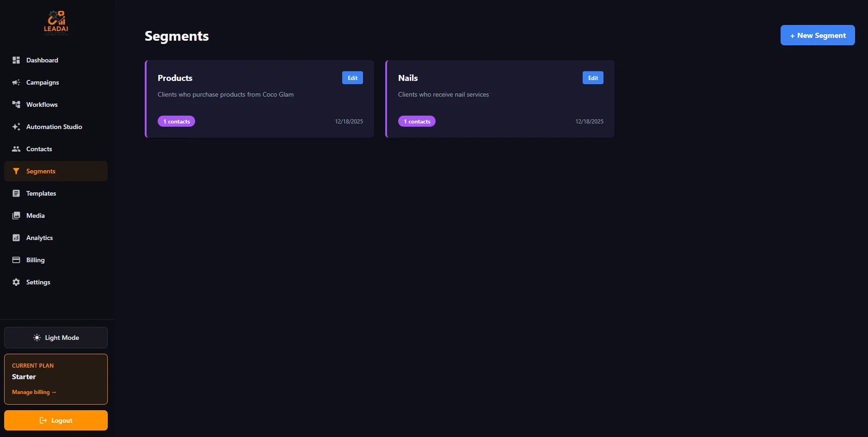Screen dimensions: 868x437
Task: Open the Dashboard icon in sidebar
Action: coord(16,60)
